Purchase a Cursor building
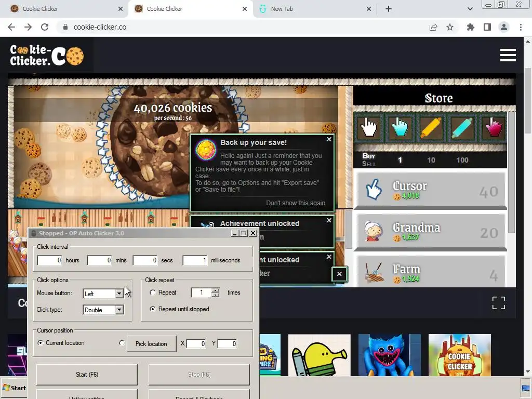Viewport: 532px width, 399px height. 430,190
